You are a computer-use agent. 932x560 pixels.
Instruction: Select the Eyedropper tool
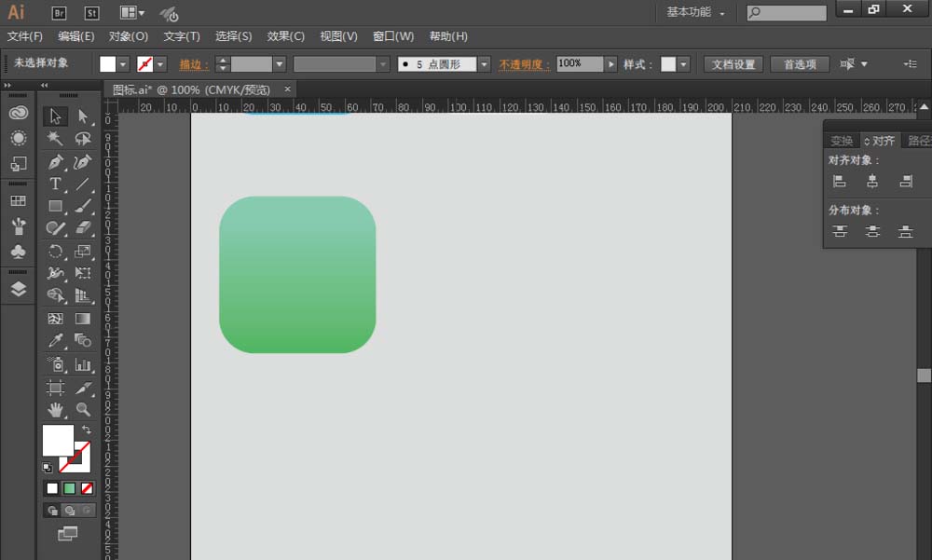[54, 339]
